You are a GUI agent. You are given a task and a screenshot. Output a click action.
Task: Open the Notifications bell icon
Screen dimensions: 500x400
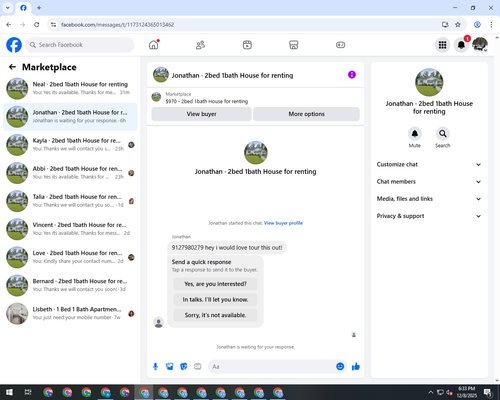tap(461, 45)
